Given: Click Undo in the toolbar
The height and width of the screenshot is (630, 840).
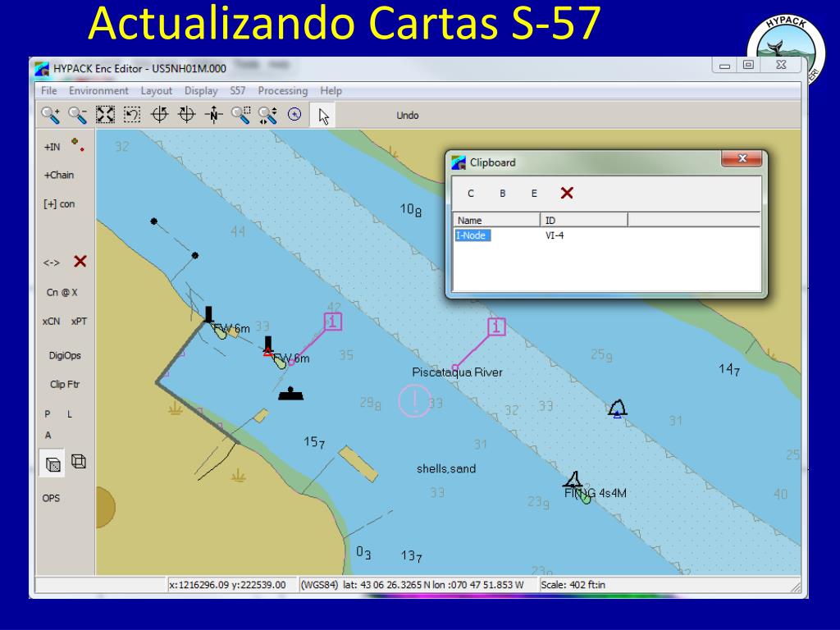Looking at the screenshot, I should (x=407, y=116).
